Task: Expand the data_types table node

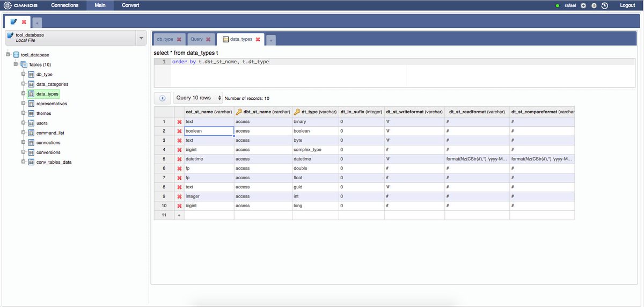Action: 23,93
